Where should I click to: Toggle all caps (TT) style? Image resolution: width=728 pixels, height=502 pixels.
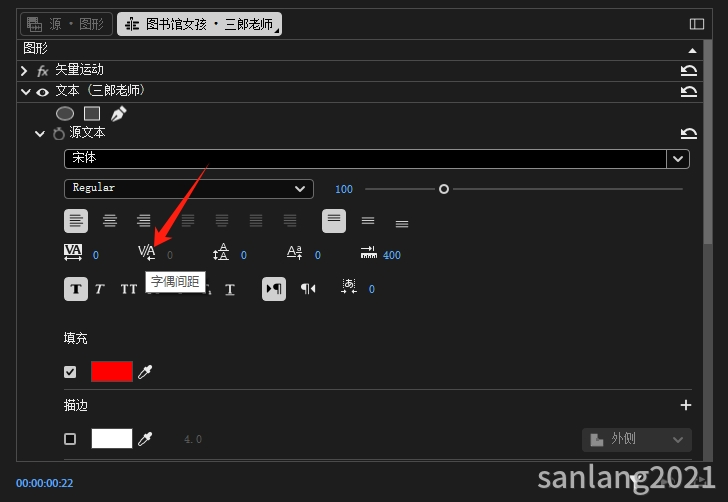tap(129, 289)
